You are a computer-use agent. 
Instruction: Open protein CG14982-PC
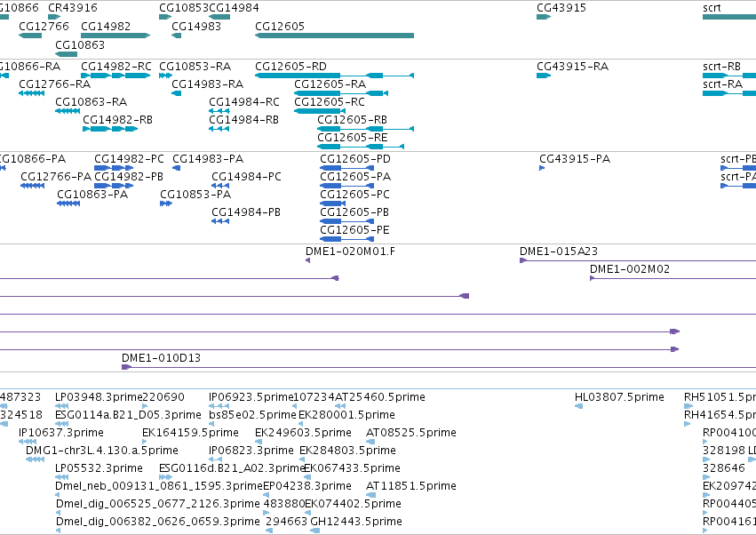(129, 159)
